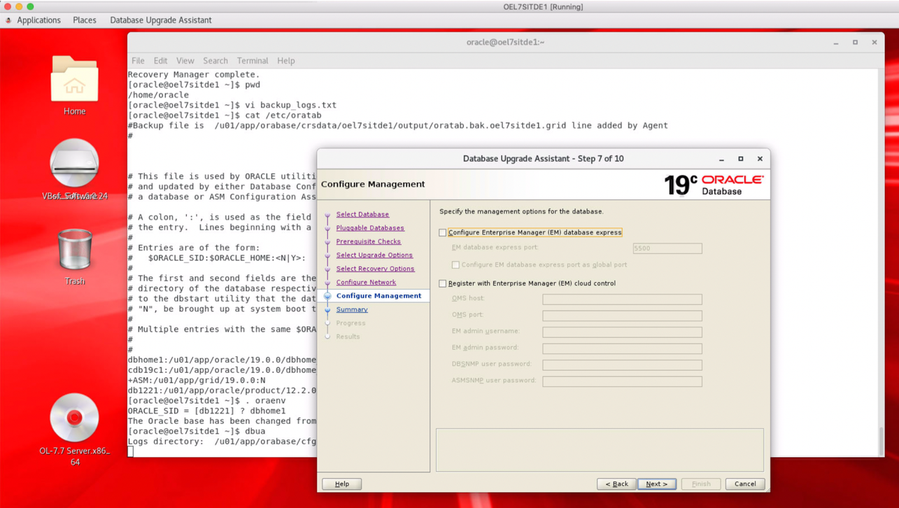Image resolution: width=899 pixels, height=508 pixels.
Task: Open the Database Upgrade Assistant panel menu
Action: tap(161, 20)
